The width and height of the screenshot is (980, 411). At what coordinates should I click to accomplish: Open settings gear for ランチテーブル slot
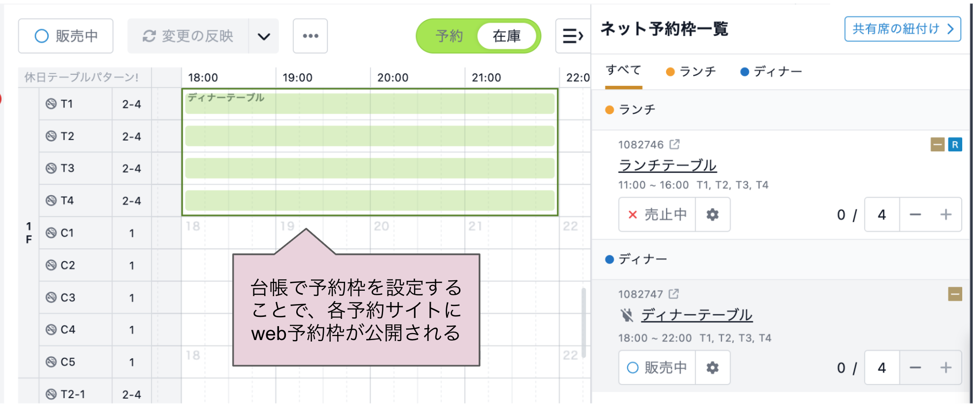click(713, 214)
